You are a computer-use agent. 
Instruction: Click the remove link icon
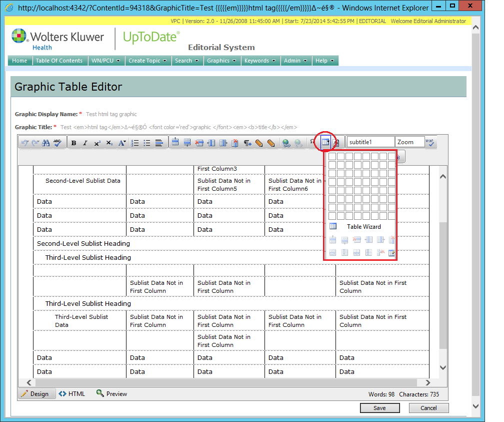pos(298,143)
